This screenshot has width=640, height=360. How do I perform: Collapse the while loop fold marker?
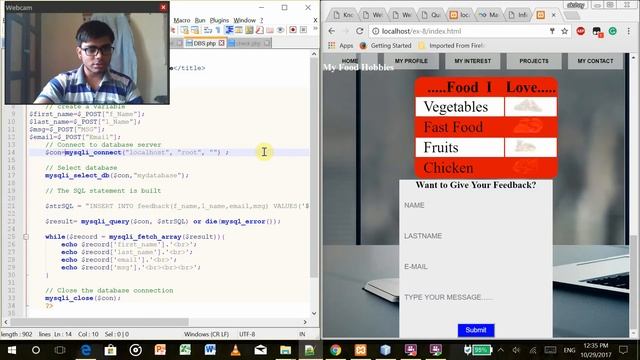(26, 237)
